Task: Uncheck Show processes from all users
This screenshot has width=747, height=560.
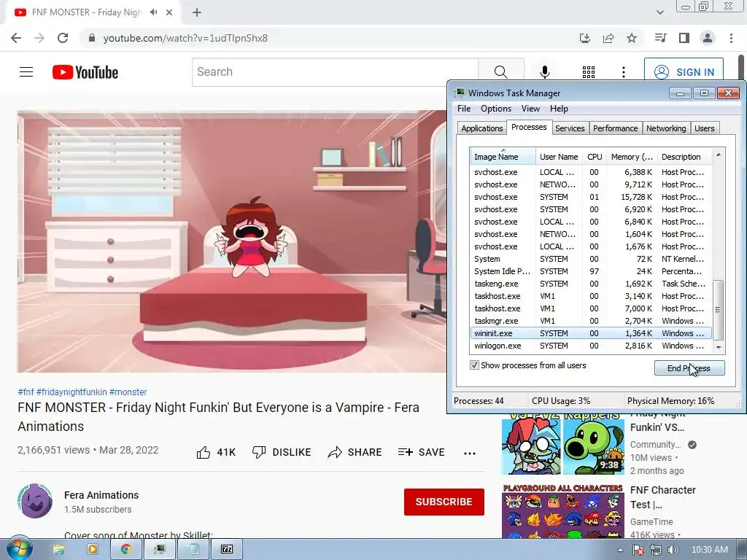Action: 474,365
